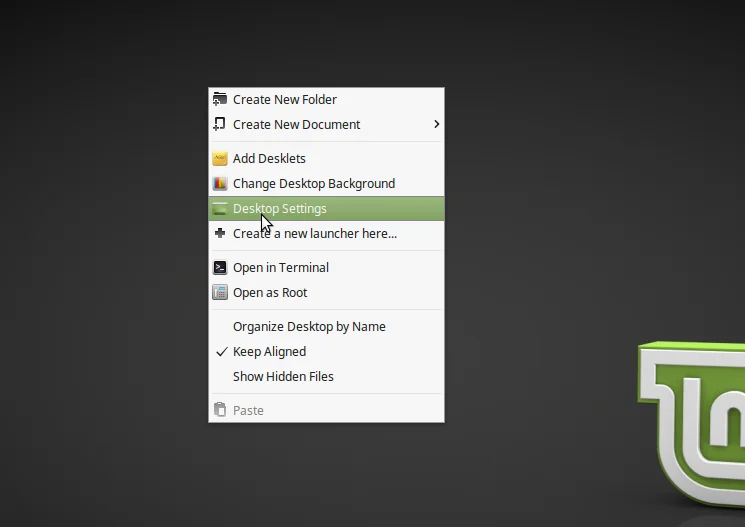
Task: Expand the Create New Document submenu arrow
Action: point(437,124)
